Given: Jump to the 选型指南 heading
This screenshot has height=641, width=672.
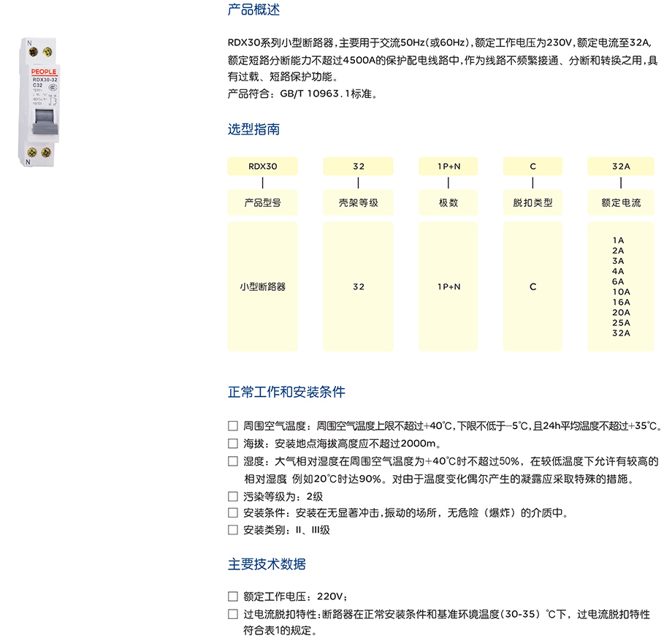Looking at the screenshot, I should [253, 129].
